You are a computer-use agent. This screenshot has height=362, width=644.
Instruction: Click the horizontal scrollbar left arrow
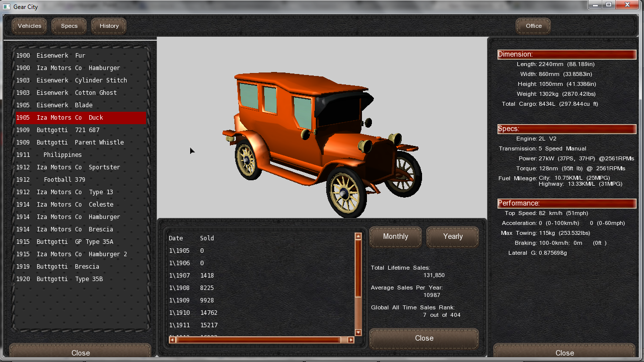(172, 340)
